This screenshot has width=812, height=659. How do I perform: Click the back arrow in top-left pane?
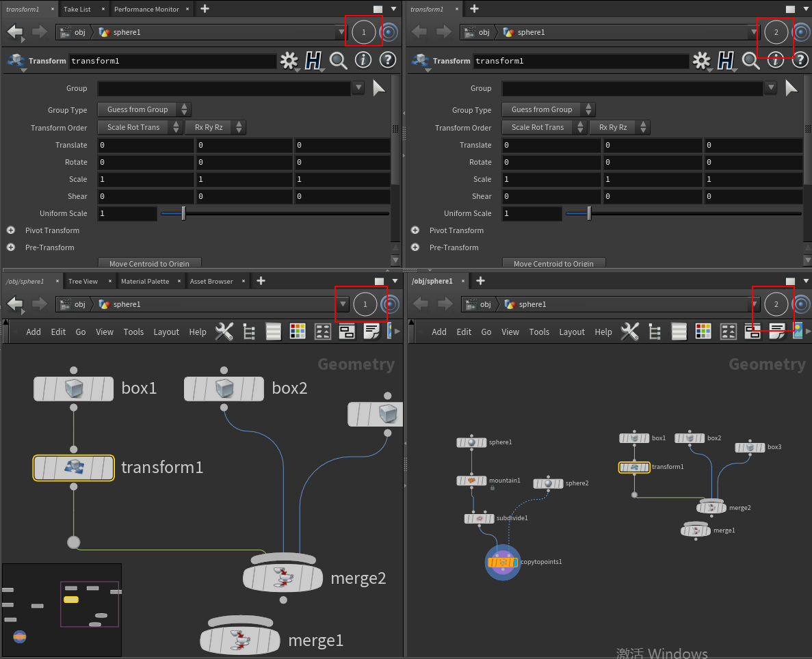(x=15, y=32)
